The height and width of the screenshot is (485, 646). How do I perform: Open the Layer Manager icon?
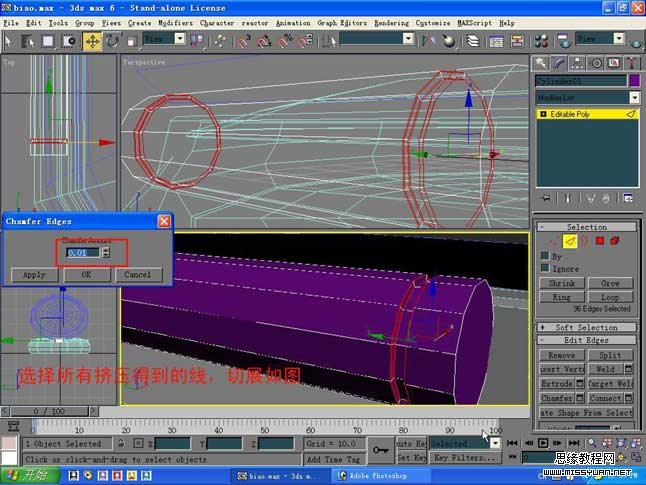pyautogui.click(x=473, y=41)
